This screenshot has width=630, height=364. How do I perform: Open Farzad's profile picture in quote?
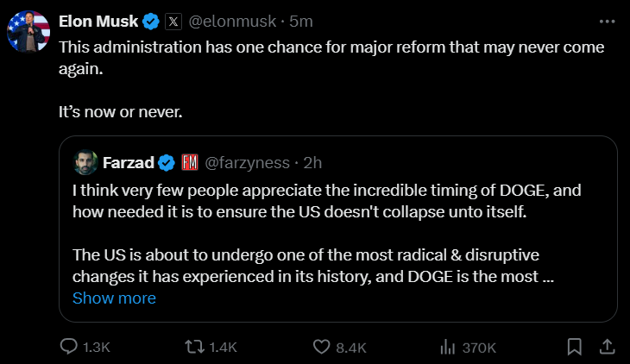[84, 162]
